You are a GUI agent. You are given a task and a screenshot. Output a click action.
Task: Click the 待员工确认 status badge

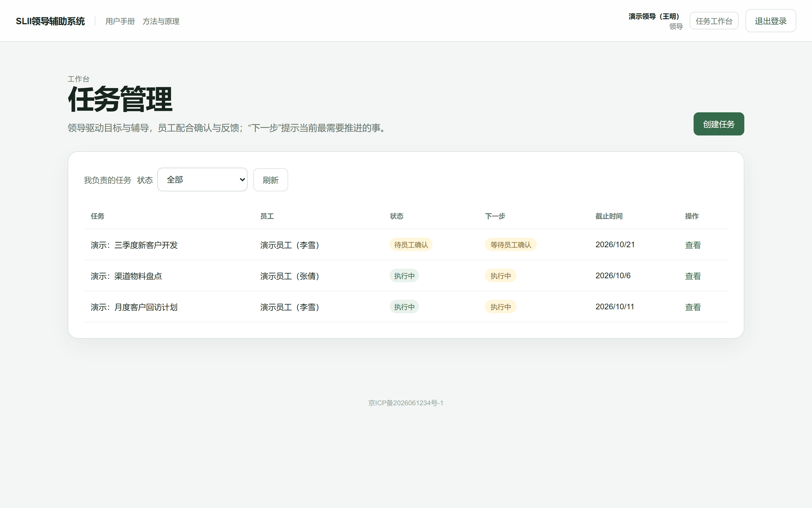(x=411, y=245)
